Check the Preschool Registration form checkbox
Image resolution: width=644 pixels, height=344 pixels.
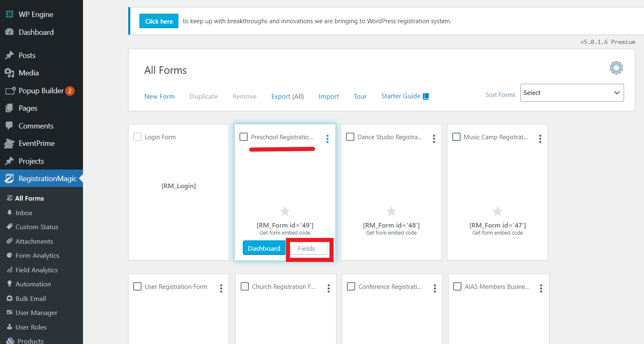pos(244,137)
